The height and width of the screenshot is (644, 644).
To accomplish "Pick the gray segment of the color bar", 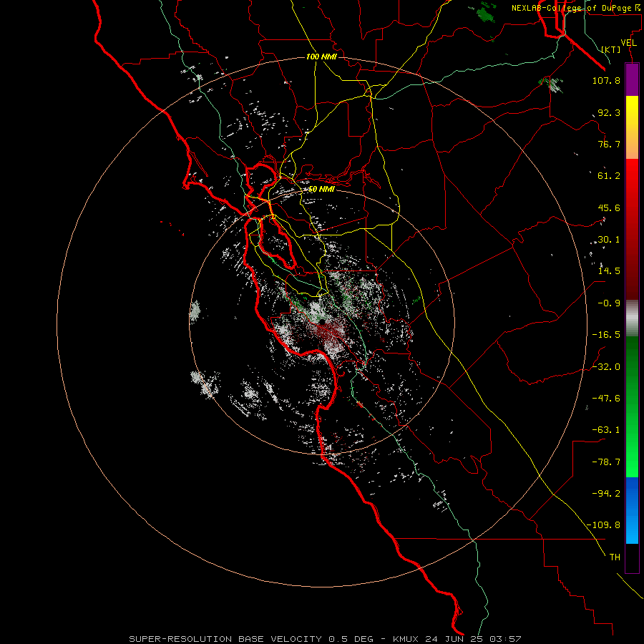I will (632, 318).
